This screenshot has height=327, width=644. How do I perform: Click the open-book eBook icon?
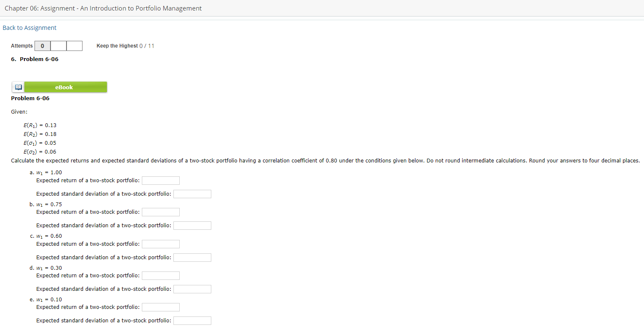click(18, 87)
